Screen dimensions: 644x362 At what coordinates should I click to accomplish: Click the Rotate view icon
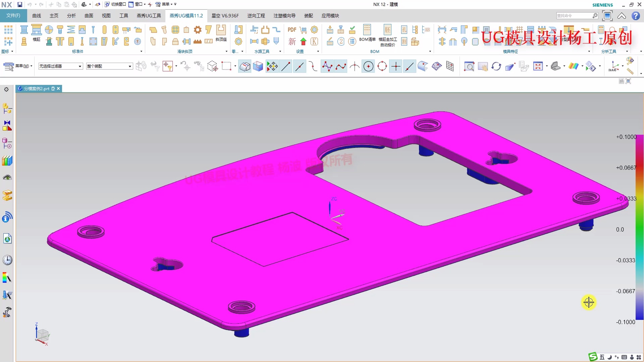(x=496, y=66)
